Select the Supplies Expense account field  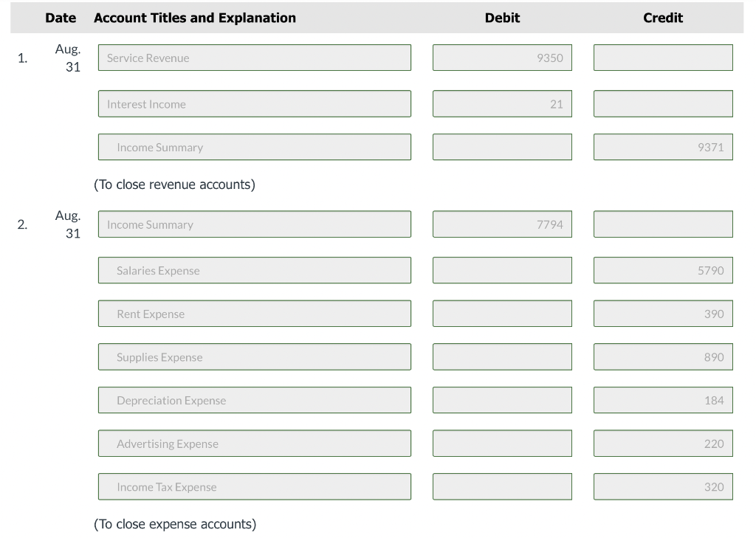[254, 357]
